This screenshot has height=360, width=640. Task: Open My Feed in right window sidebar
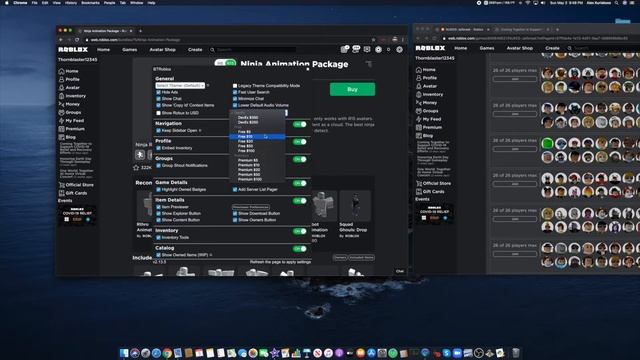click(x=428, y=119)
